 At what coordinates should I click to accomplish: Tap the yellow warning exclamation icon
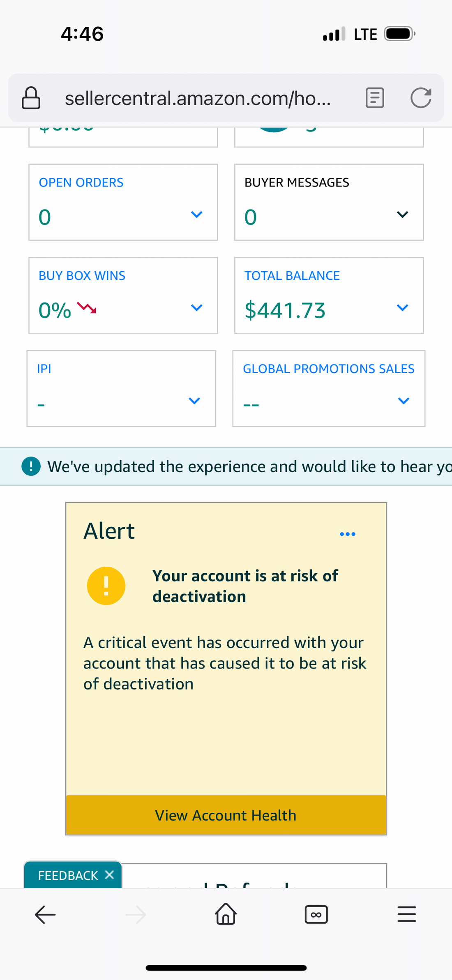coord(106,586)
